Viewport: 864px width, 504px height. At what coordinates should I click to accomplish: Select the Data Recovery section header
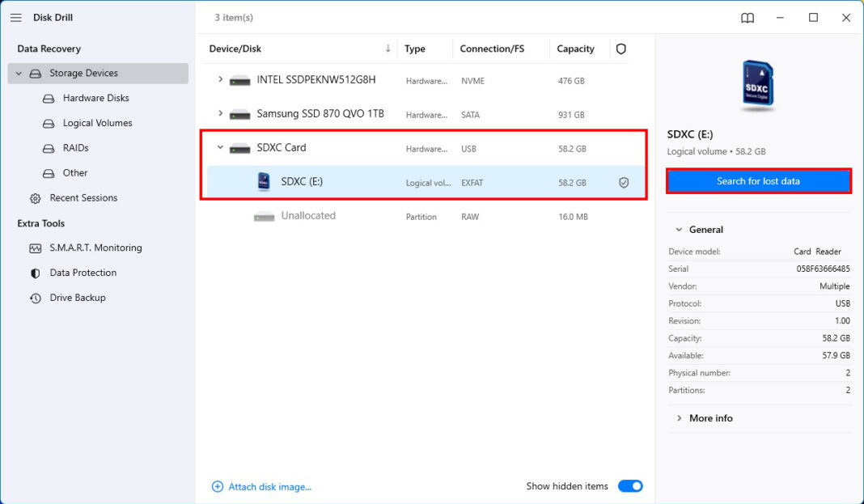[49, 49]
